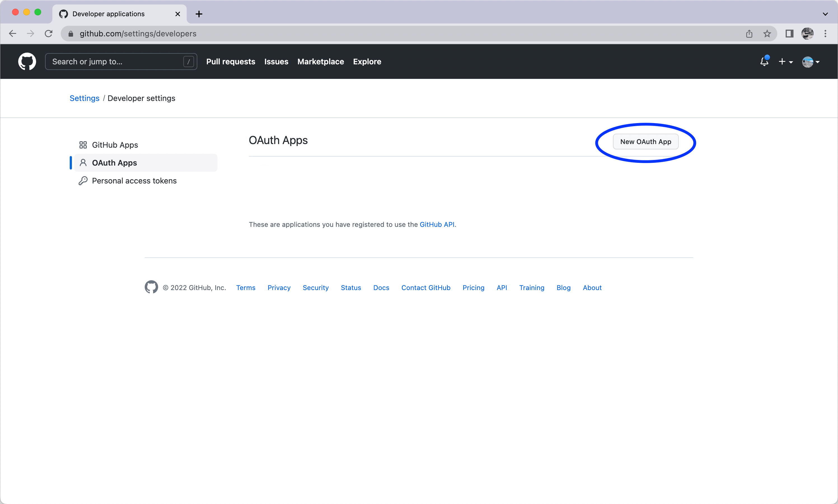Open Chrome's three-dot menu
The height and width of the screenshot is (504, 838).
pyautogui.click(x=826, y=33)
